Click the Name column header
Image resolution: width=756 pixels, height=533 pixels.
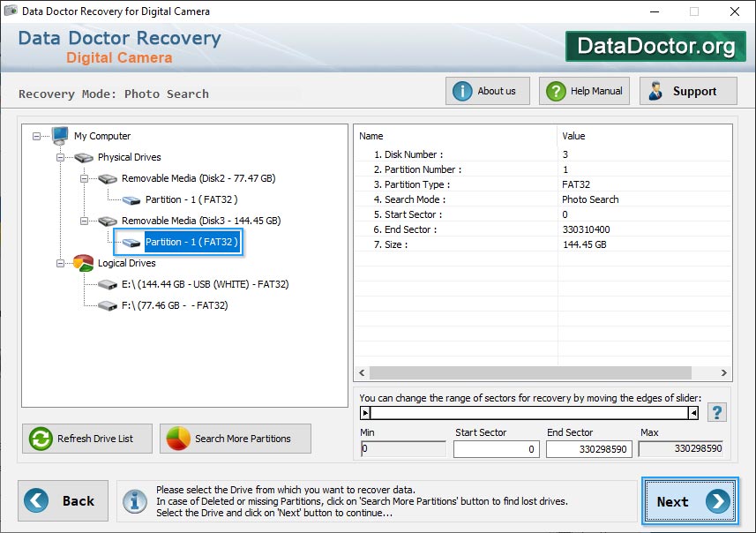(x=455, y=136)
